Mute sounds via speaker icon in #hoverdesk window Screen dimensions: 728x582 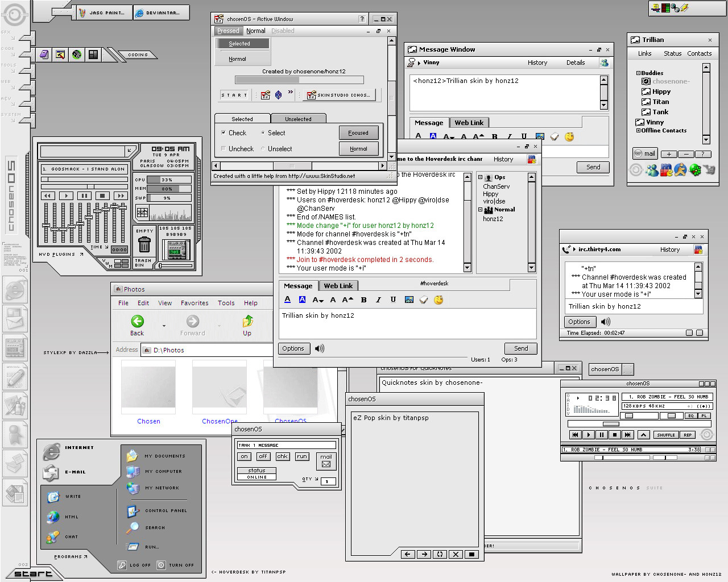[320, 348]
